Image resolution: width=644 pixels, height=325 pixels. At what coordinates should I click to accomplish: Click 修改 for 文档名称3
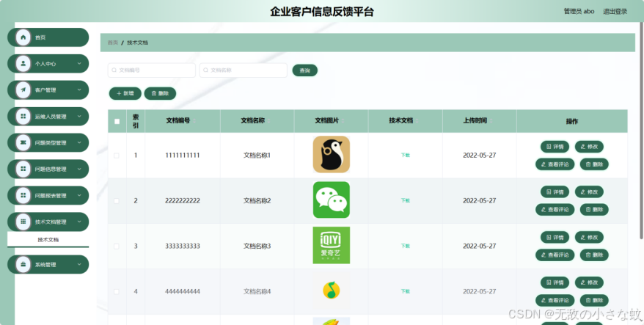coord(589,237)
